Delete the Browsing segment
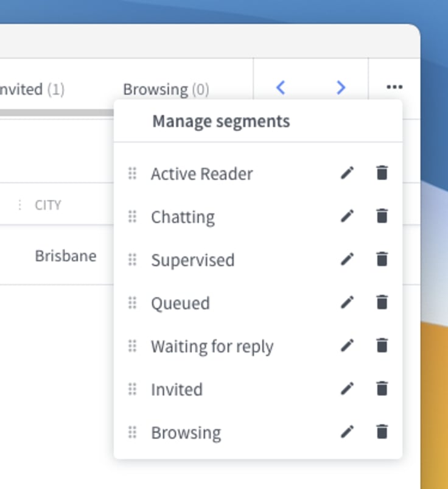 [x=382, y=432]
